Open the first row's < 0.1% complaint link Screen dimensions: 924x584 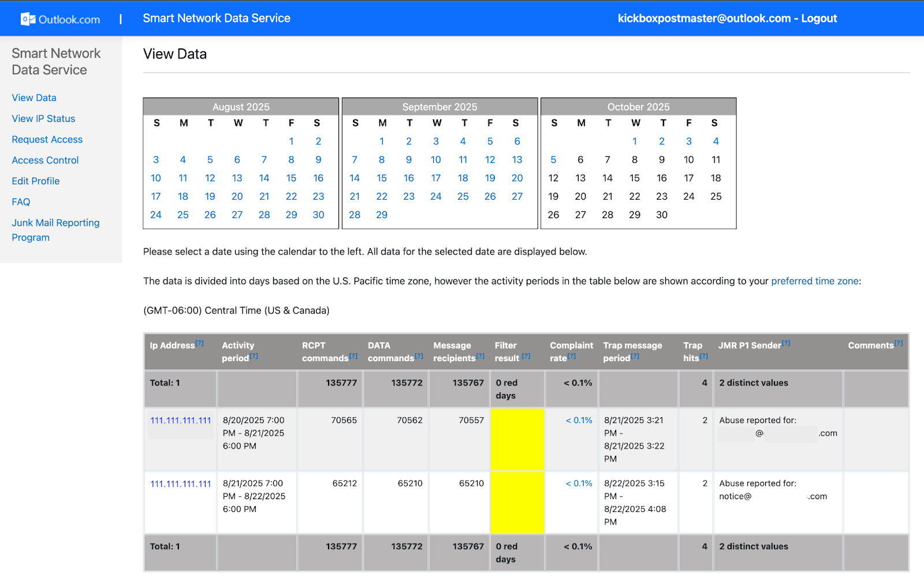point(579,420)
